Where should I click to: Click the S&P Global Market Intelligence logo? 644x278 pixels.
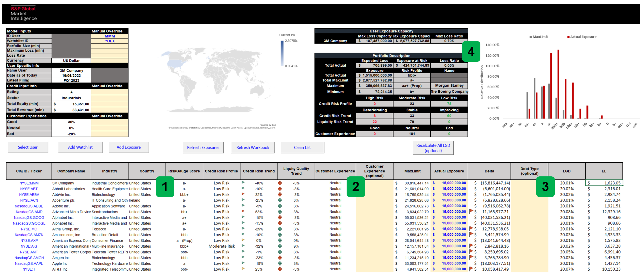pos(23,14)
